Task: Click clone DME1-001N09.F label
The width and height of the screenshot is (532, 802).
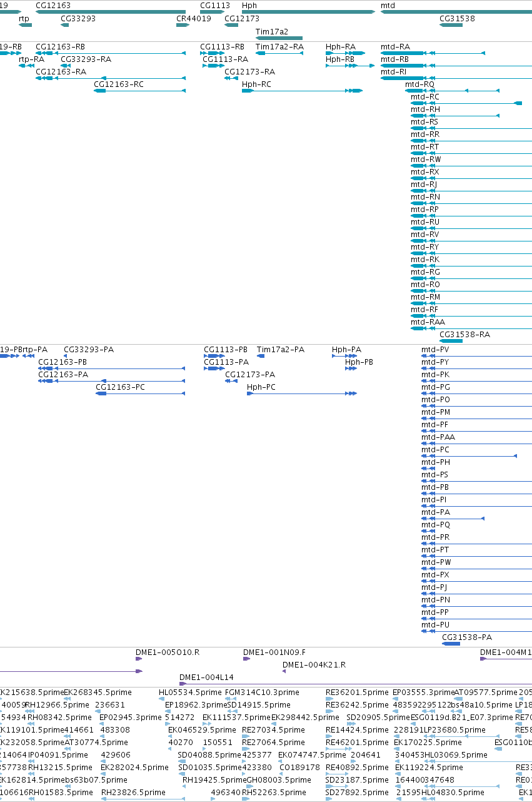Action: point(274,652)
